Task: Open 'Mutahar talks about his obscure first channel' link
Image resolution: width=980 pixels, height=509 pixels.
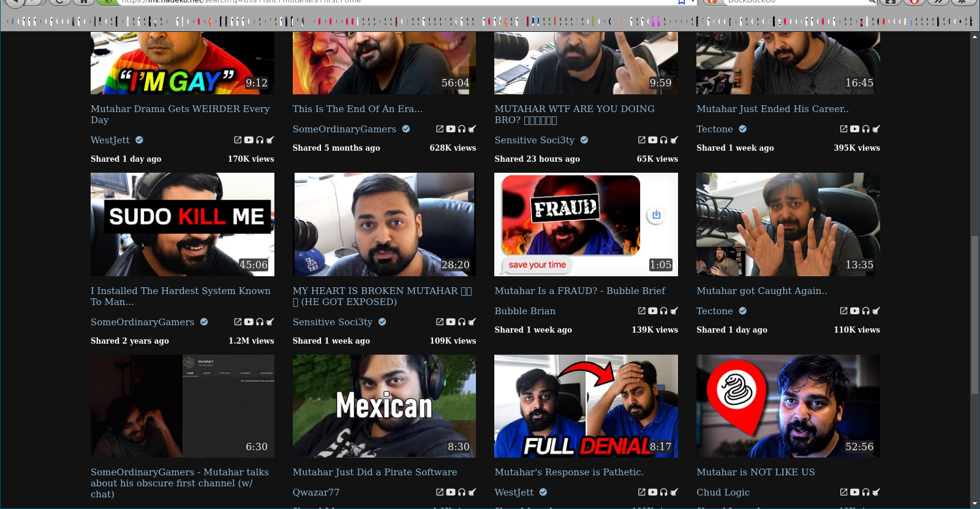Action: (x=179, y=483)
